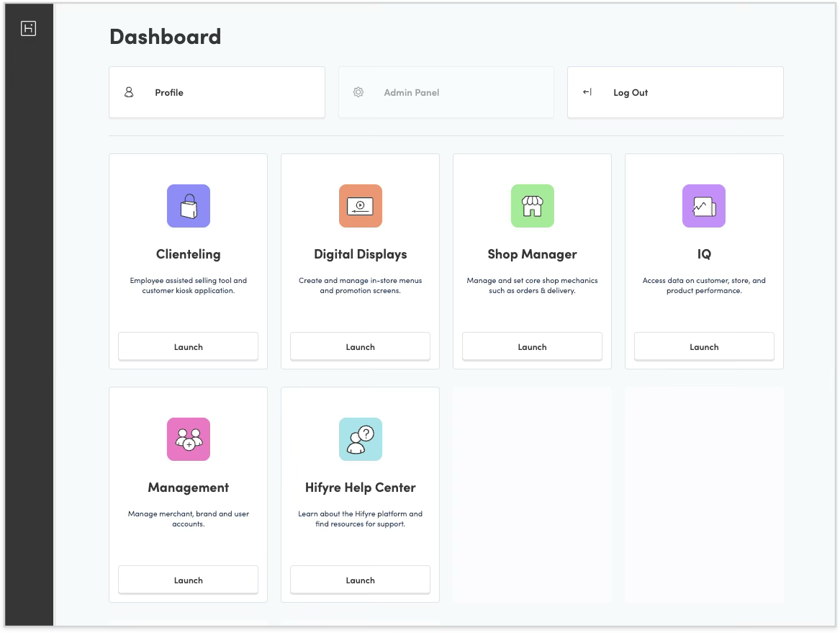The image size is (840, 633).
Task: Launch Digital Displays
Action: (360, 346)
